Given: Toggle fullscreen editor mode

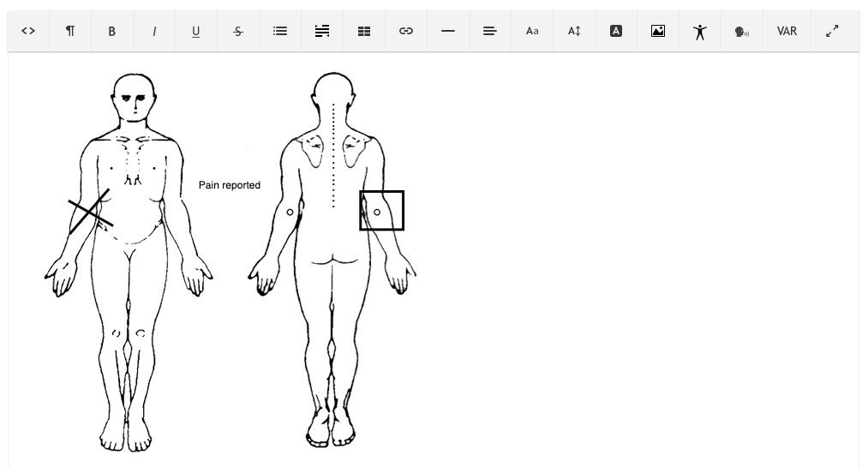Looking at the screenshot, I should (x=832, y=31).
